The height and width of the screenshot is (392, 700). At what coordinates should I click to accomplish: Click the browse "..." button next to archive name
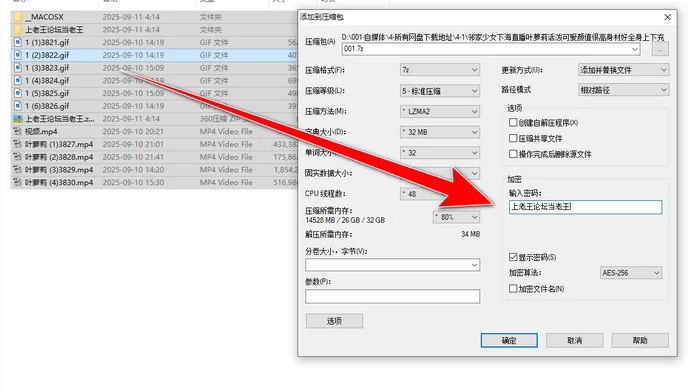click(x=660, y=49)
